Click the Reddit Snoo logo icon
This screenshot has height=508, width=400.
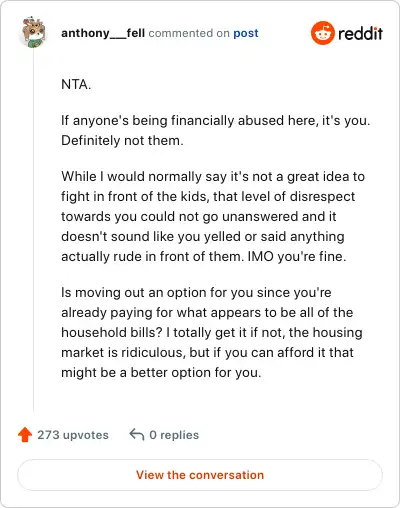(x=322, y=33)
